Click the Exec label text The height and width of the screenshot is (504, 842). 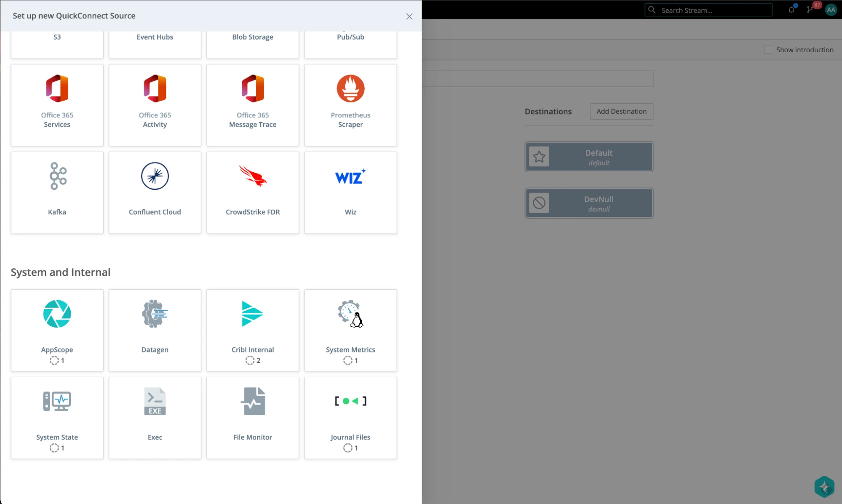(155, 437)
